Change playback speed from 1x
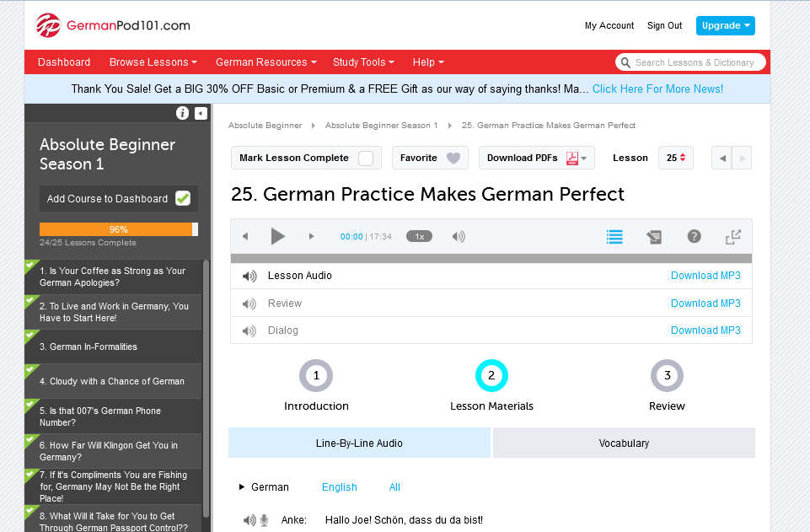Screen dimensions: 810x532 pyautogui.click(x=419, y=236)
